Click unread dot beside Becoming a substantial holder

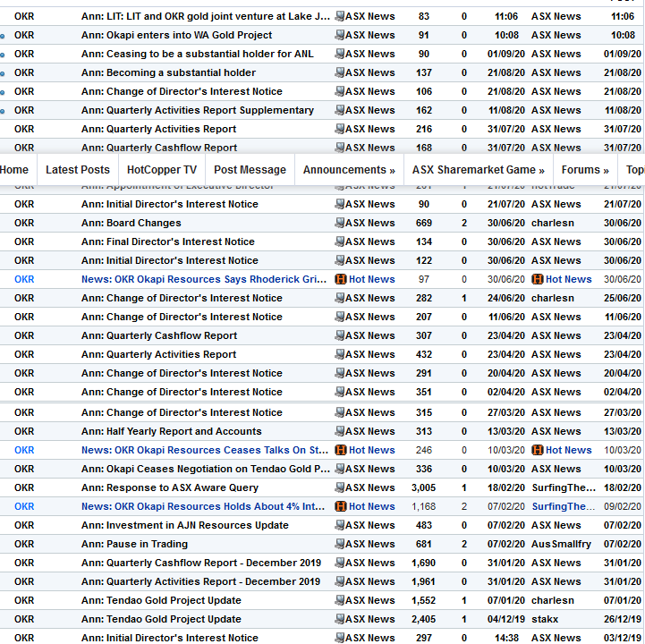pos(2,73)
